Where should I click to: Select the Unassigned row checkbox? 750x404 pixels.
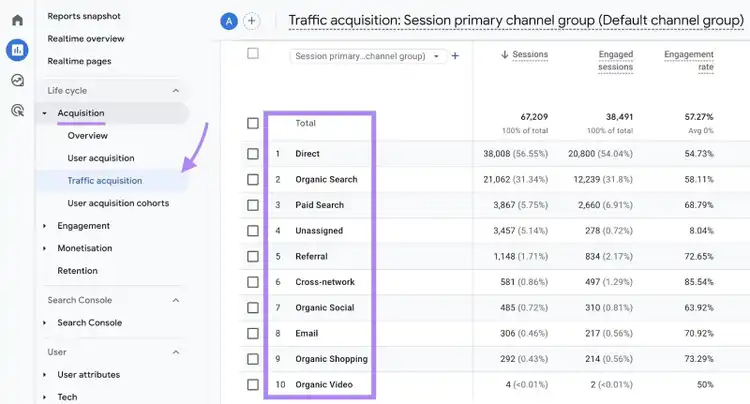point(253,231)
